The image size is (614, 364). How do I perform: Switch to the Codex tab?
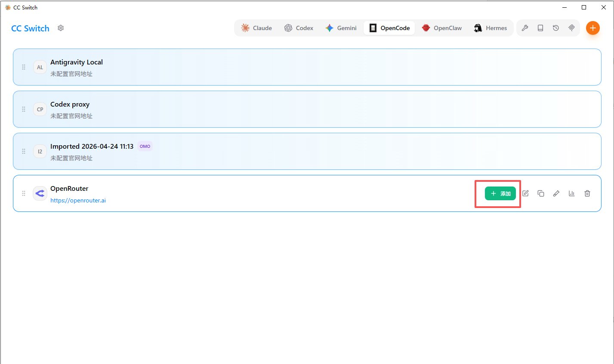[x=299, y=28]
